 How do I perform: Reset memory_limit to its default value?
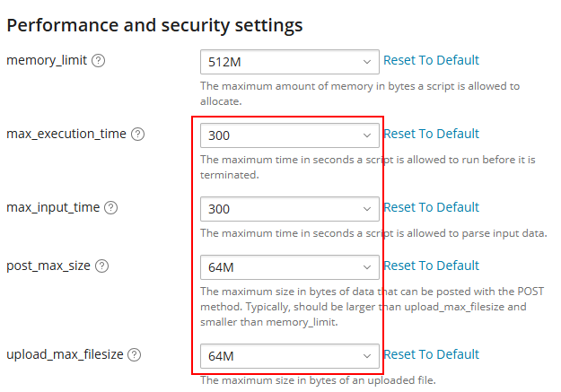click(x=431, y=60)
